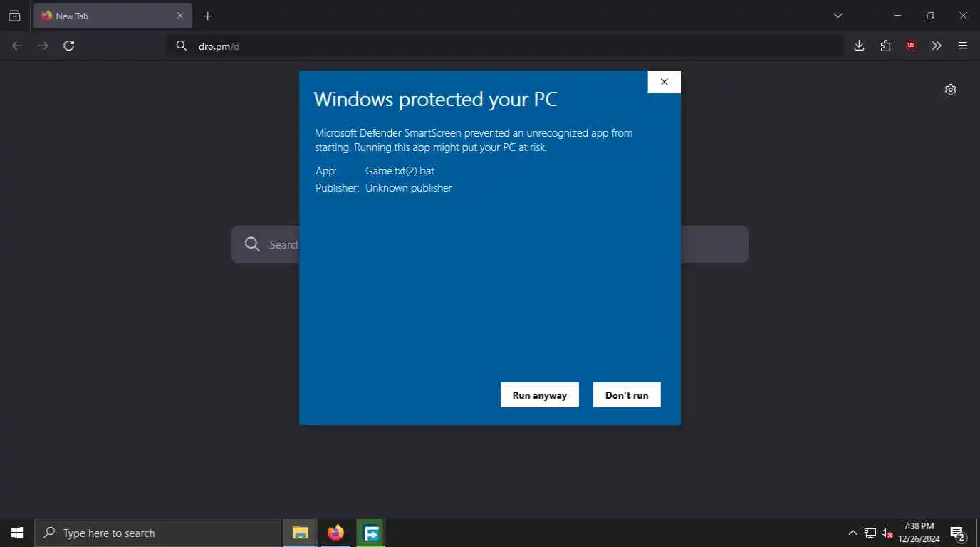Open the volume tray icon

click(887, 533)
